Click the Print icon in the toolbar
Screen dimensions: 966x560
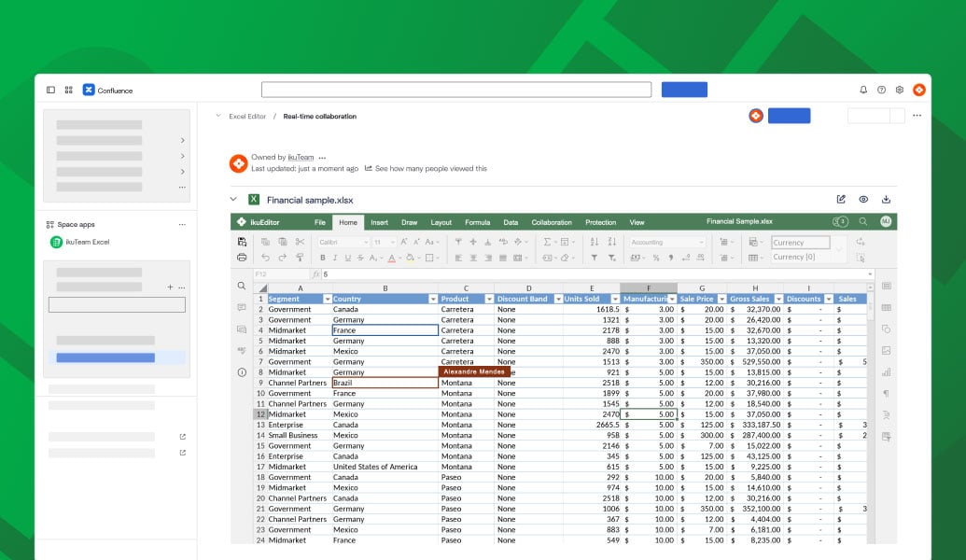click(x=242, y=257)
